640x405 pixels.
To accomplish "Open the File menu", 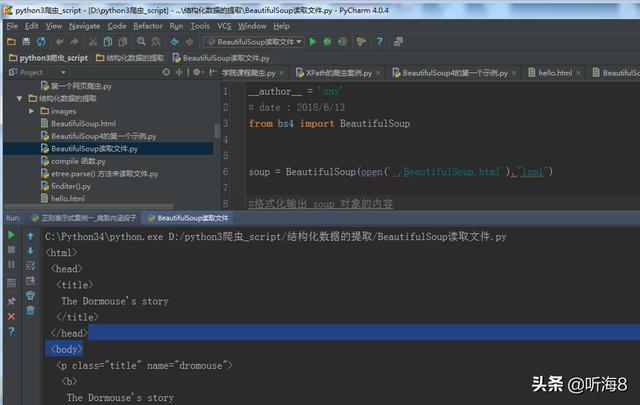I will 12,26.
